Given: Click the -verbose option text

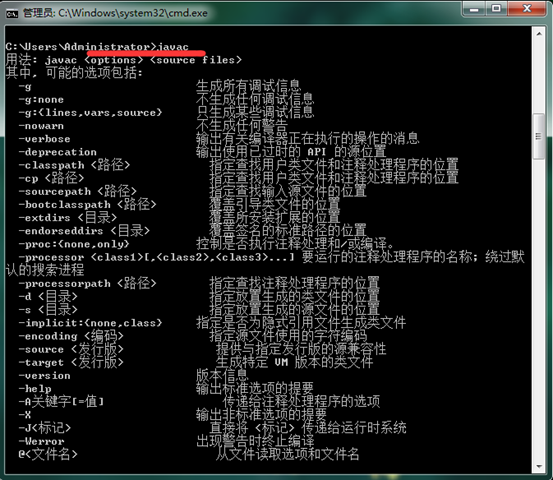Looking at the screenshot, I should click(x=44, y=139).
